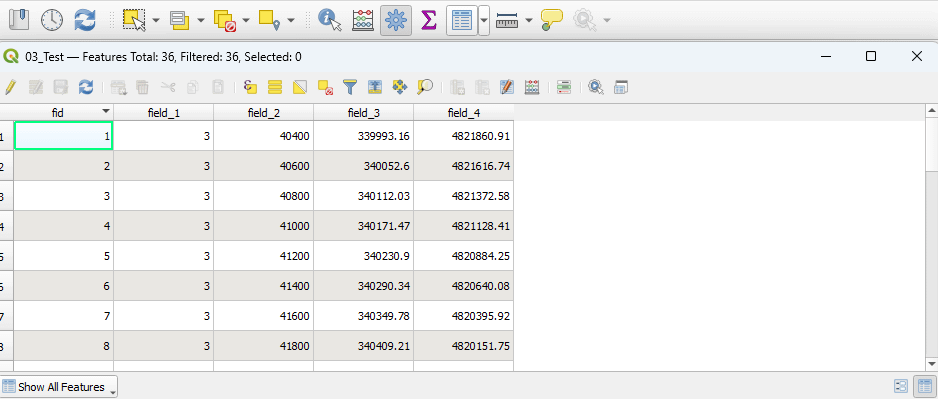Open Conditional Formatting icon
Screen dimensions: 938x399
pos(564,87)
